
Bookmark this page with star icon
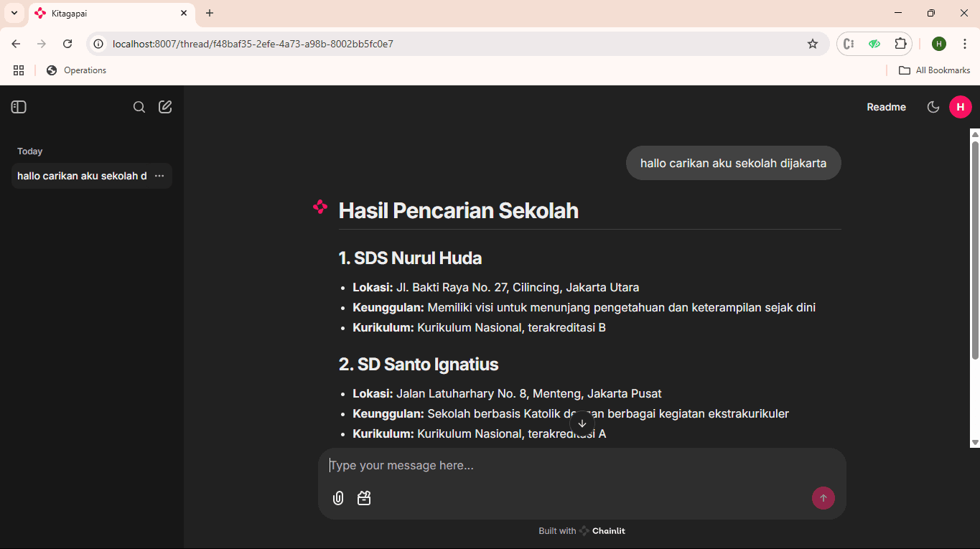point(813,44)
